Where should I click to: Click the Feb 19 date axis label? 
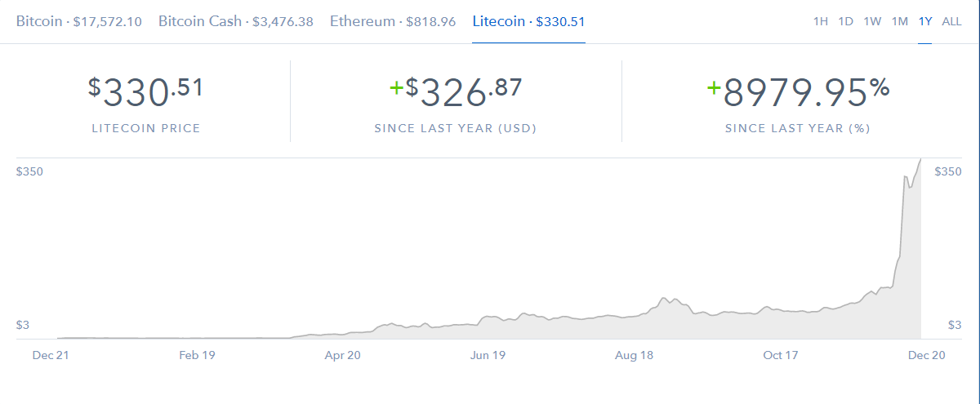[x=196, y=355]
